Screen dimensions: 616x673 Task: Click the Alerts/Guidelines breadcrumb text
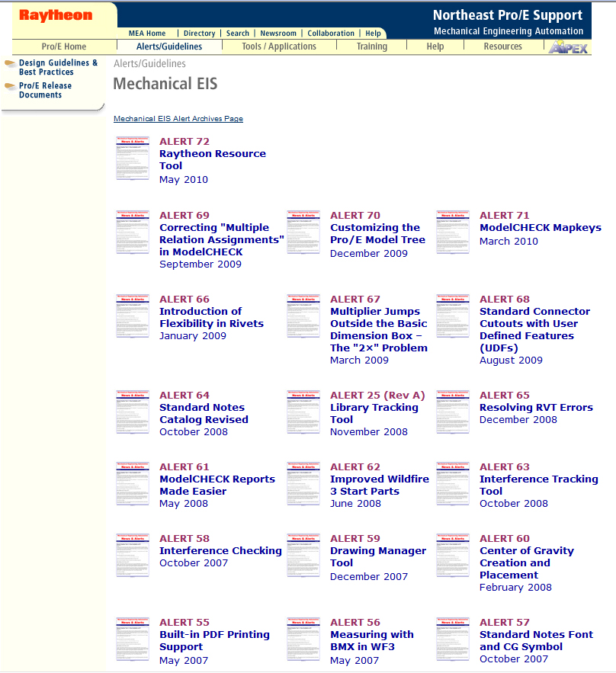coord(150,63)
